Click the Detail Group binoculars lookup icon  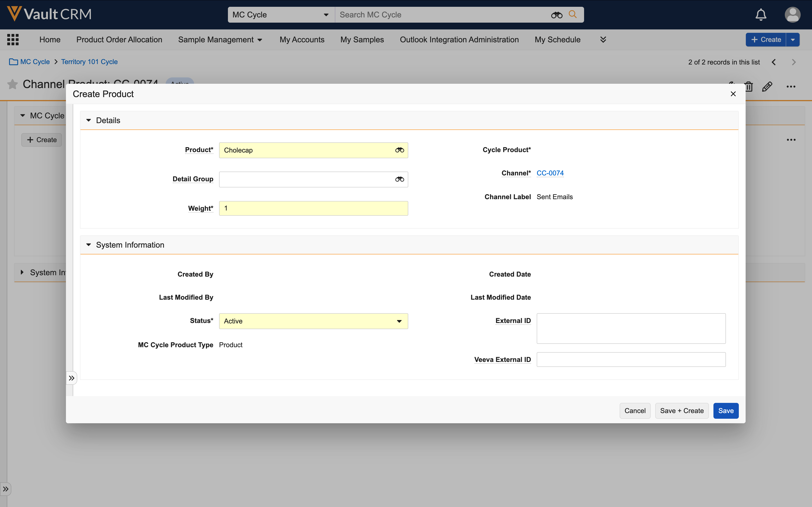click(399, 179)
